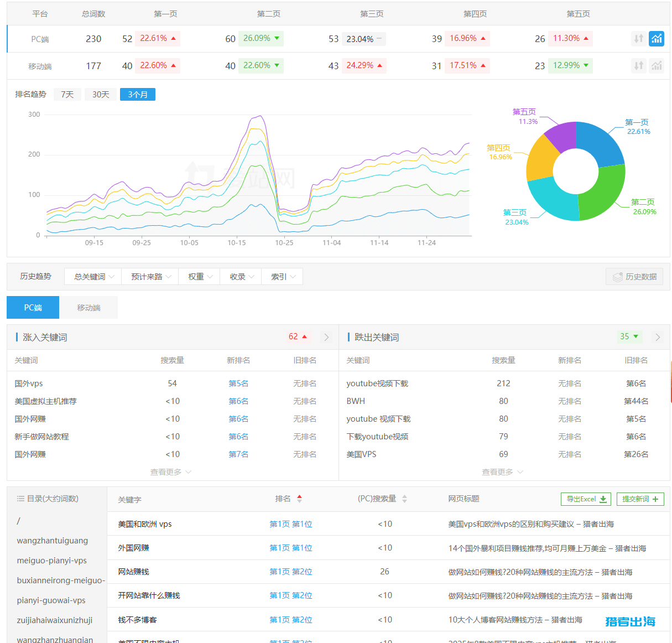
Task: Click the mobile row trend chart icon
Action: click(656, 66)
